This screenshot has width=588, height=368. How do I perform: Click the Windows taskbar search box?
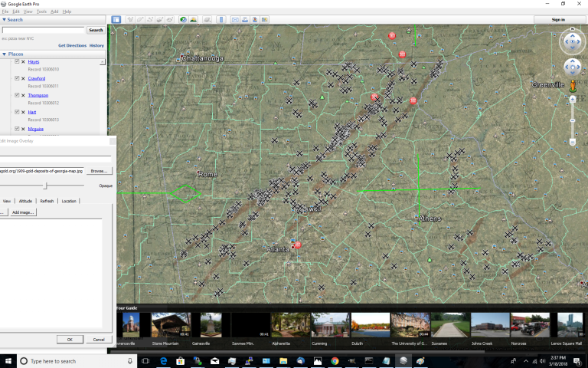coord(76,361)
